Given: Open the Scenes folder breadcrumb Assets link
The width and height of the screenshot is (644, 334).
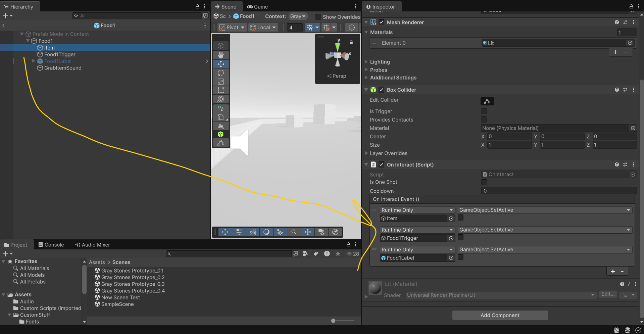Looking at the screenshot, I should (x=97, y=262).
